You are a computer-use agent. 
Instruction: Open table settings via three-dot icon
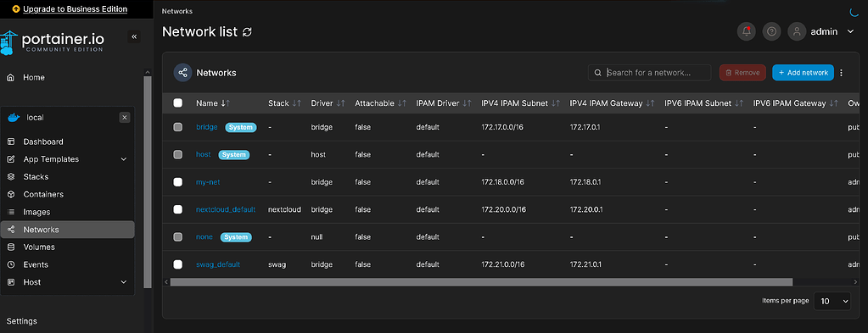pyautogui.click(x=842, y=73)
